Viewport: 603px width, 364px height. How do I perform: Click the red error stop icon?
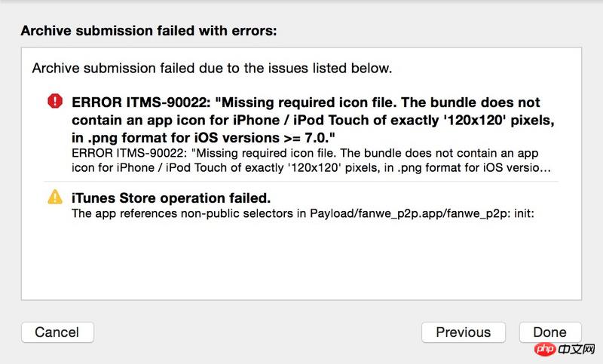coord(55,101)
